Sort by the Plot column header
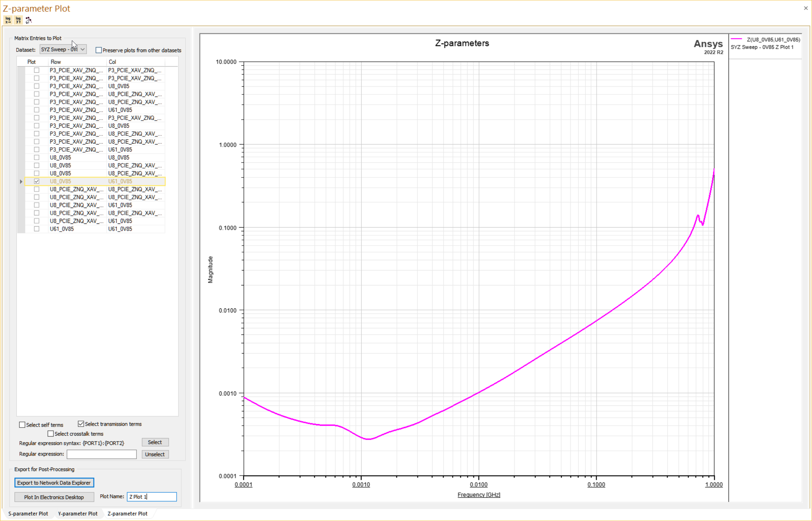The width and height of the screenshot is (812, 521). tap(32, 62)
